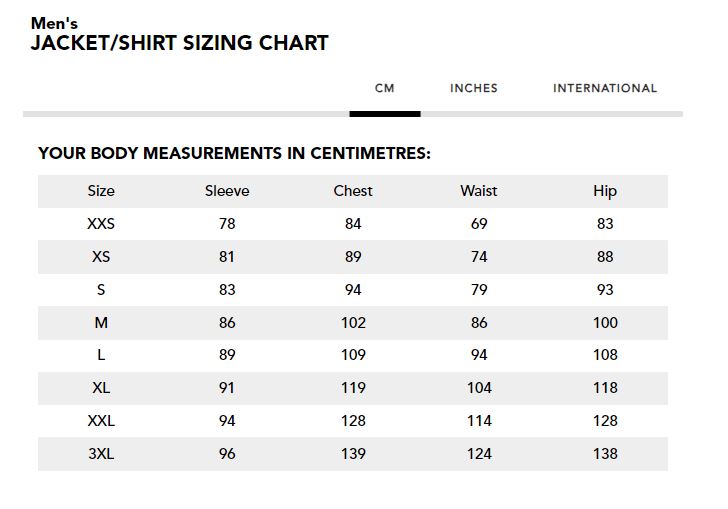Click the Chest column header
The image size is (728, 509).
353,191
